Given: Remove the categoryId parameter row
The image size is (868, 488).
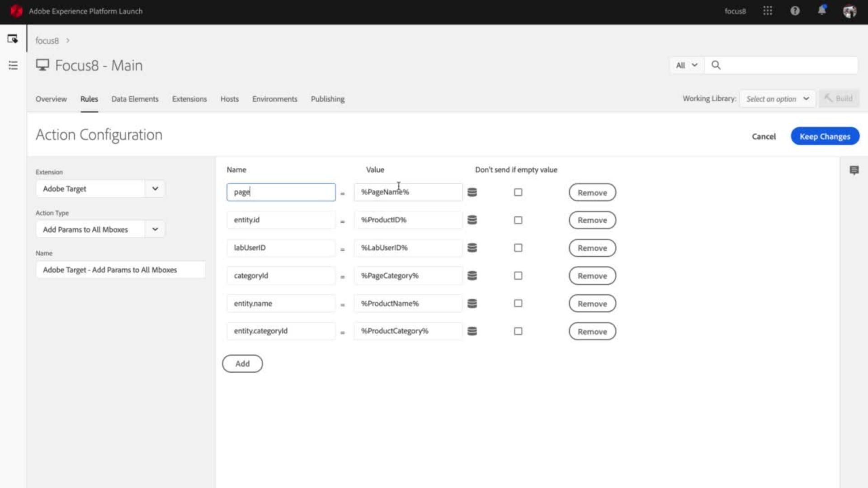Looking at the screenshot, I should [592, 276].
